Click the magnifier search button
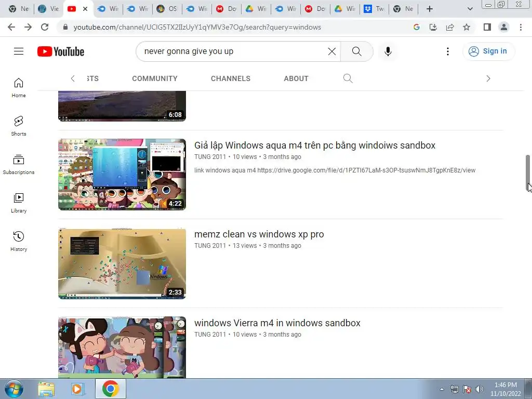 tap(356, 51)
